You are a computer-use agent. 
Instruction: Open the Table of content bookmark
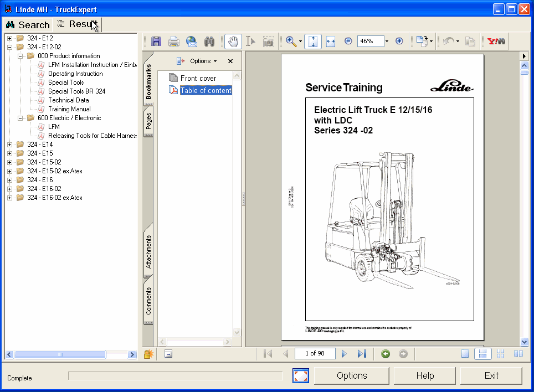206,90
